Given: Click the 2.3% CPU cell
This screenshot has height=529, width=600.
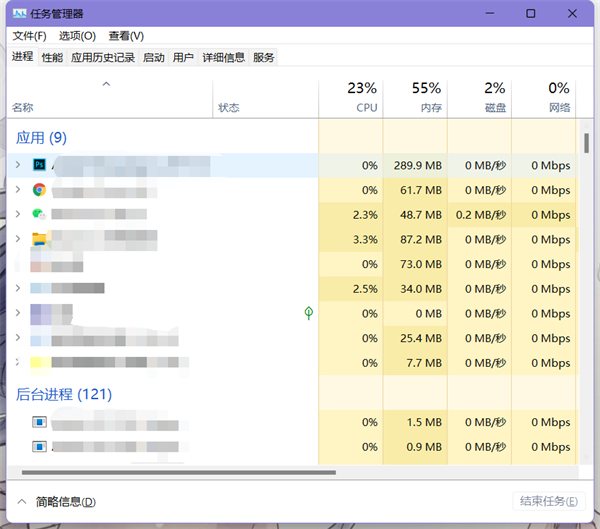Looking at the screenshot, I should (x=351, y=214).
